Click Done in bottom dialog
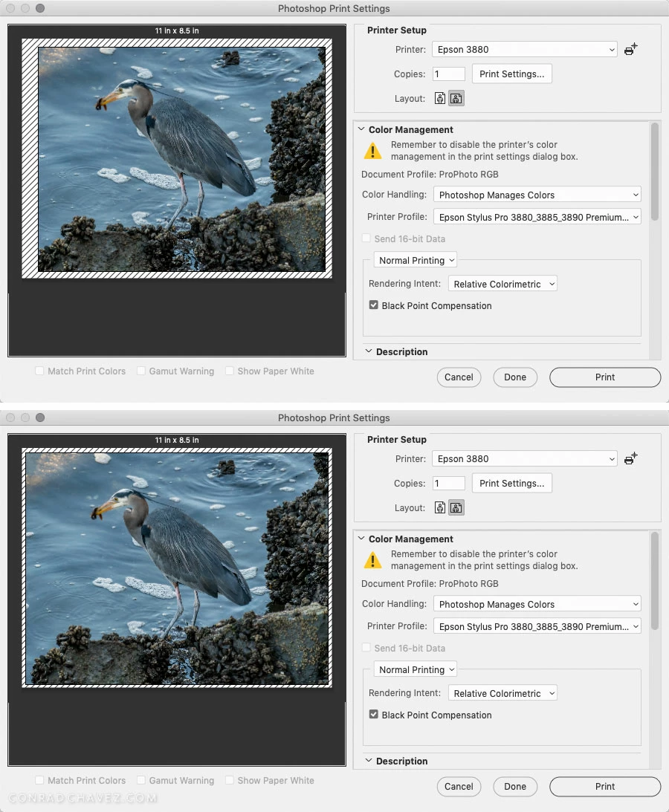Viewport: 669px width, 812px height. (x=515, y=786)
